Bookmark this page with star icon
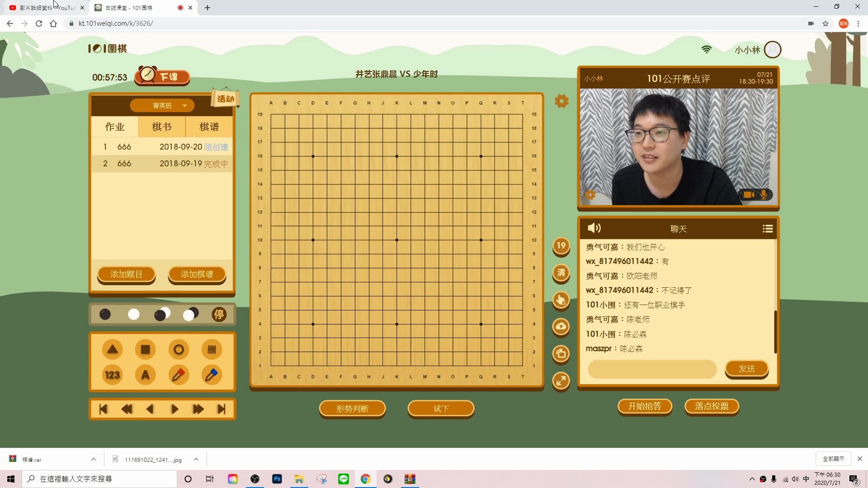868x488 pixels. [826, 23]
